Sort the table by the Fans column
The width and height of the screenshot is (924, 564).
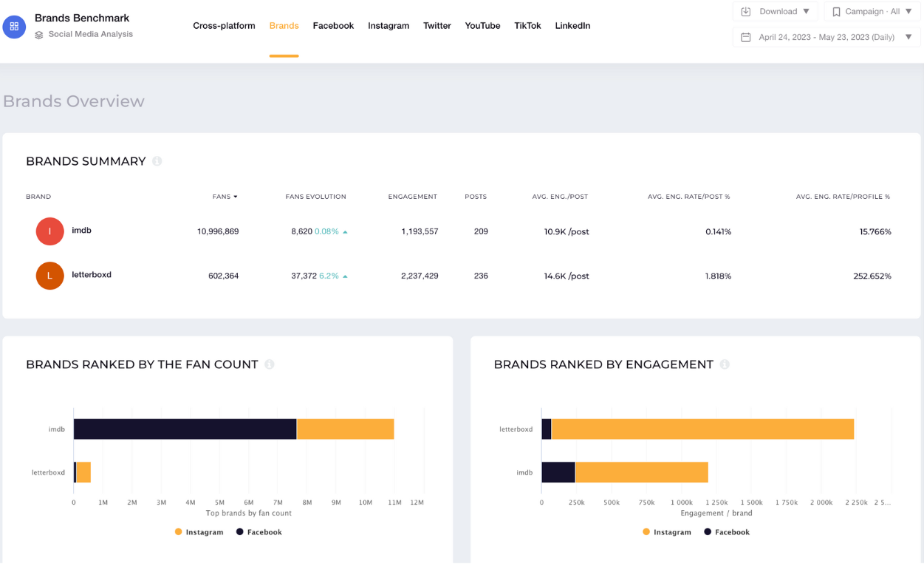[225, 197]
